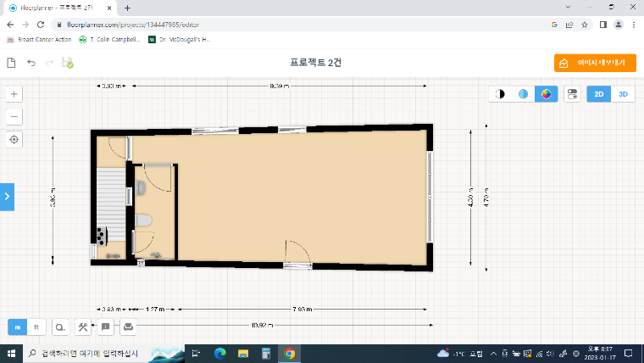Open the comment speech bubble tool
Screen dimensions: 644x363
click(x=105, y=327)
